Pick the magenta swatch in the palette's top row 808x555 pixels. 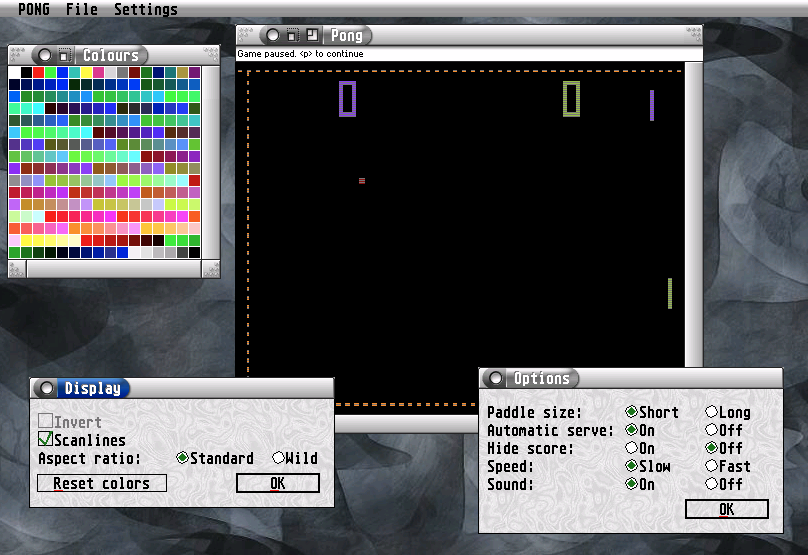coord(98,72)
